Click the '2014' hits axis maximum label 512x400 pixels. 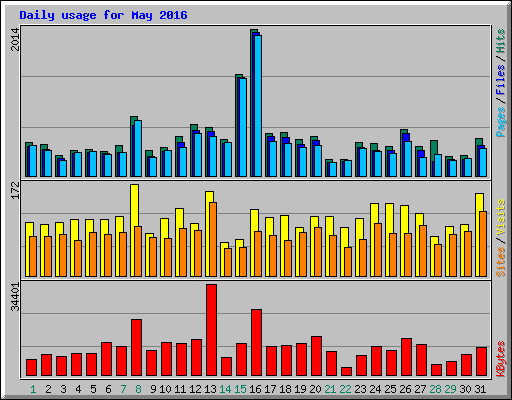coord(15,40)
